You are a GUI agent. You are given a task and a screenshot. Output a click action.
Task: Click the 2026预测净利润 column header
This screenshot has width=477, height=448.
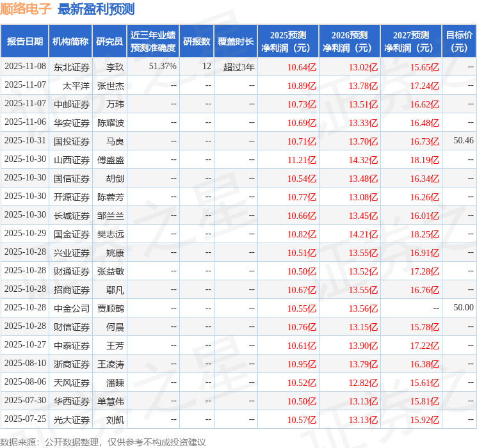click(349, 42)
